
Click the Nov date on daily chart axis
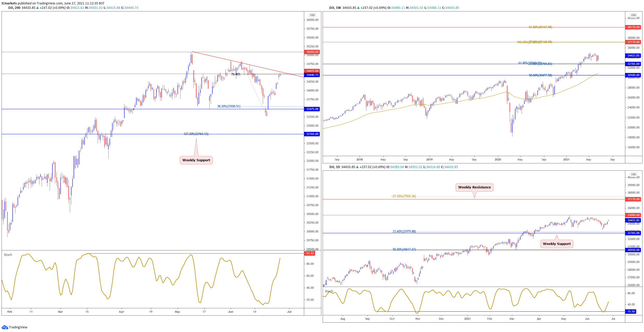point(418,319)
